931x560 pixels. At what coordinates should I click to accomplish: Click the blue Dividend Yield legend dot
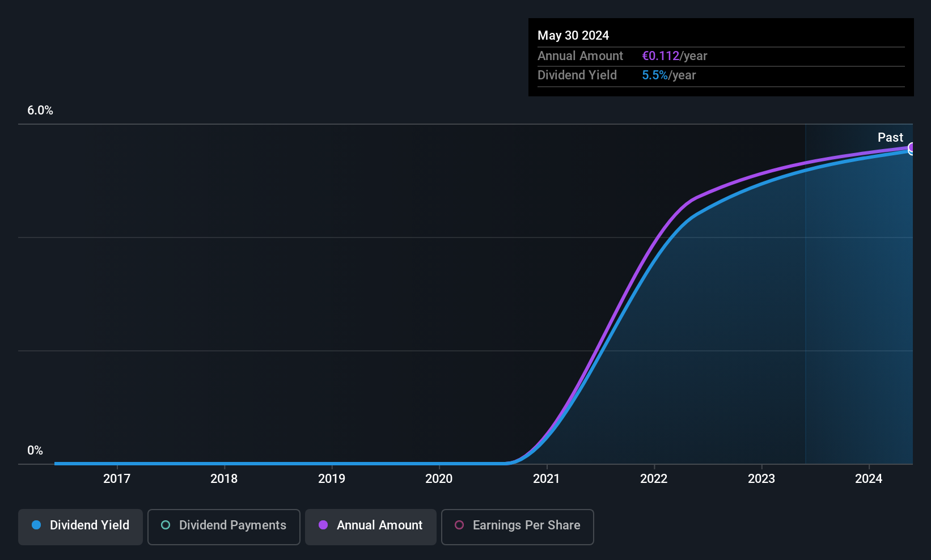[36, 525]
